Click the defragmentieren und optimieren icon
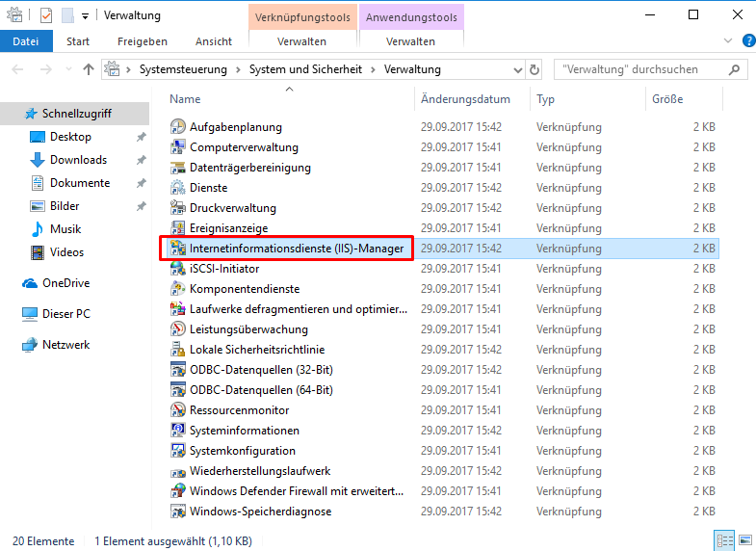The width and height of the screenshot is (756, 551). [178, 309]
